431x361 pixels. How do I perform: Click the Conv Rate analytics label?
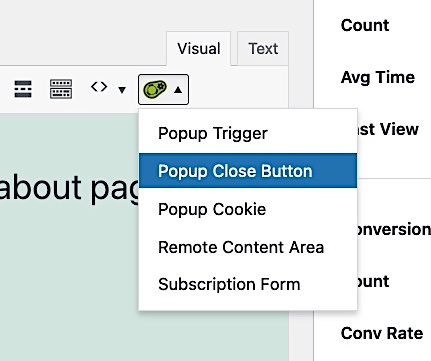382,333
